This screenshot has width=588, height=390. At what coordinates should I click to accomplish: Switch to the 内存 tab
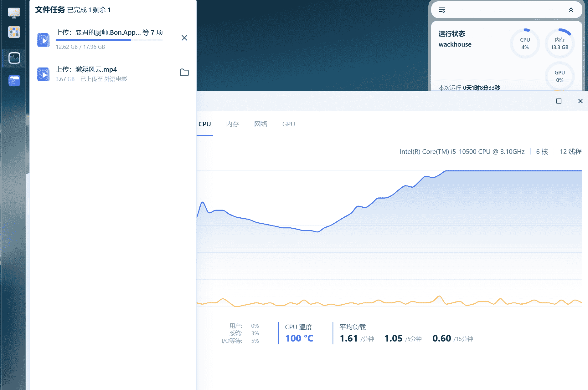click(233, 124)
